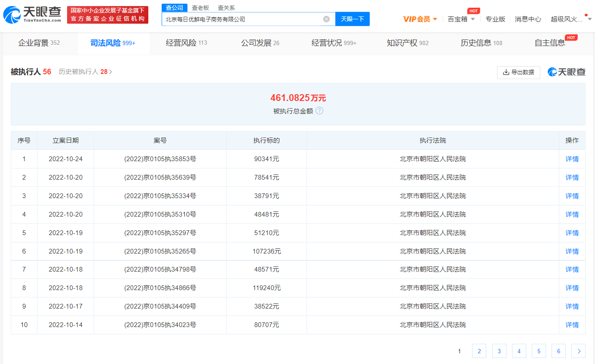Click the 案号 column header

click(160, 141)
